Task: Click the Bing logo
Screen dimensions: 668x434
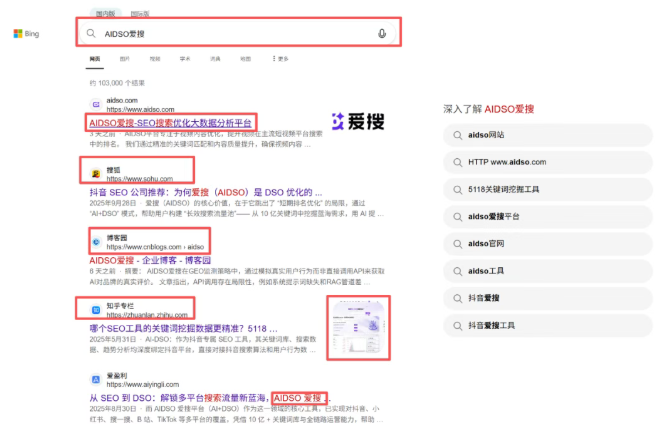Action: click(x=26, y=34)
